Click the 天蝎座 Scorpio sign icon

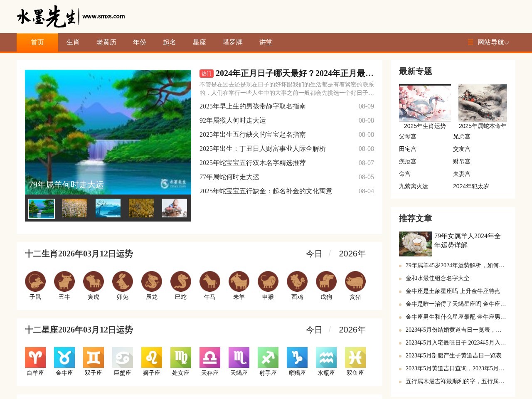coord(239,358)
